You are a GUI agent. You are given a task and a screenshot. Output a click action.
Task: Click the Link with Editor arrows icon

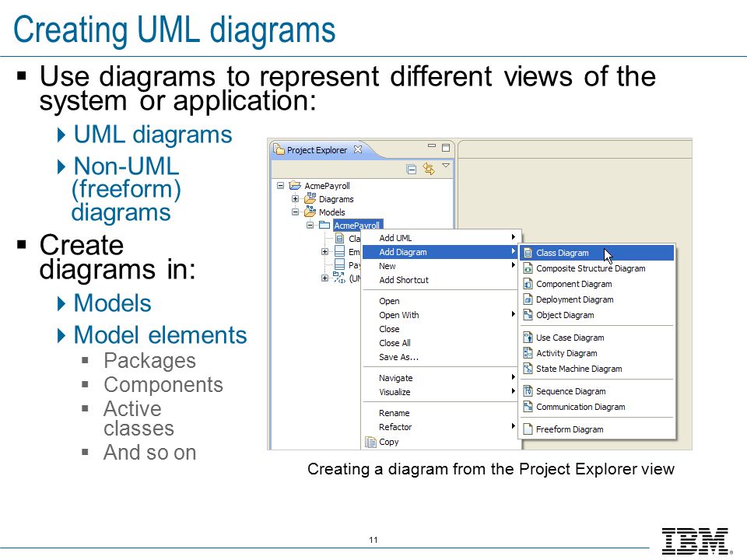pyautogui.click(x=429, y=169)
